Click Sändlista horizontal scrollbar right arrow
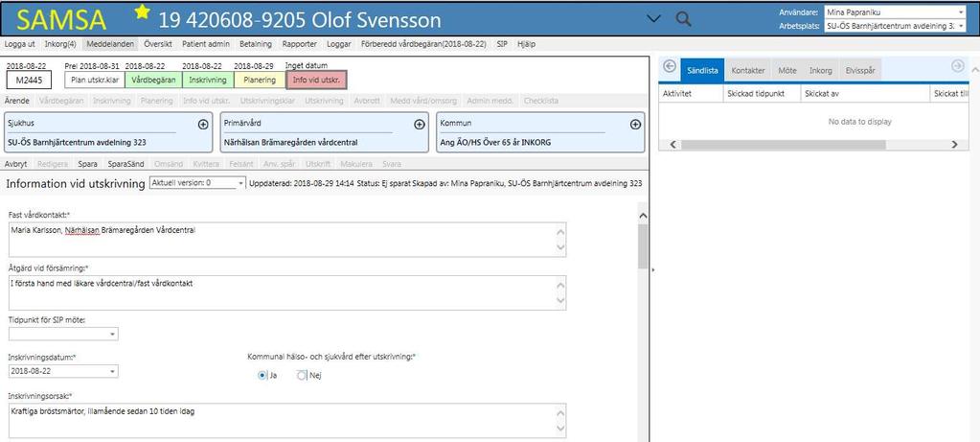The image size is (980, 442). pos(954,145)
